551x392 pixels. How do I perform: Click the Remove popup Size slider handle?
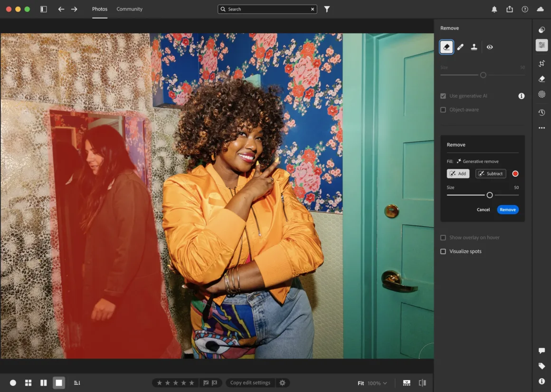coord(490,195)
